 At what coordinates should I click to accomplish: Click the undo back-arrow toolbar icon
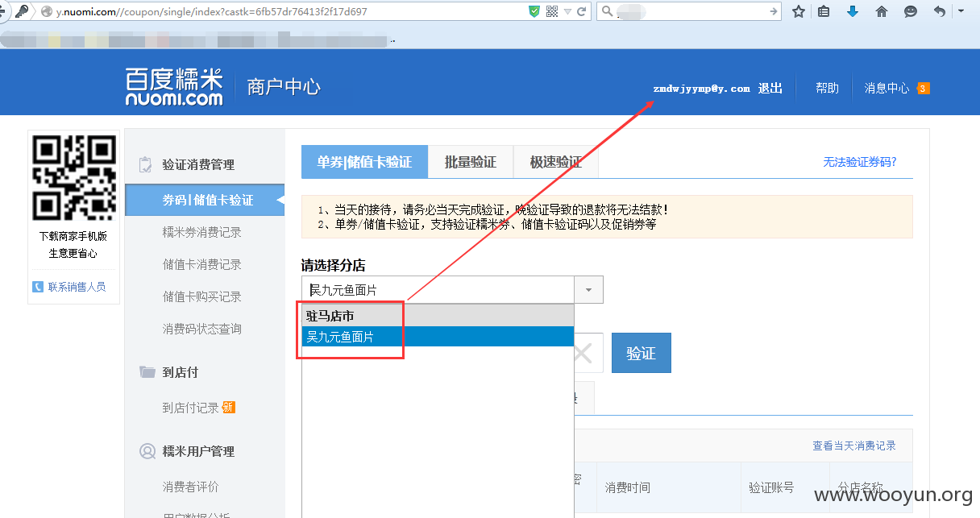(940, 11)
